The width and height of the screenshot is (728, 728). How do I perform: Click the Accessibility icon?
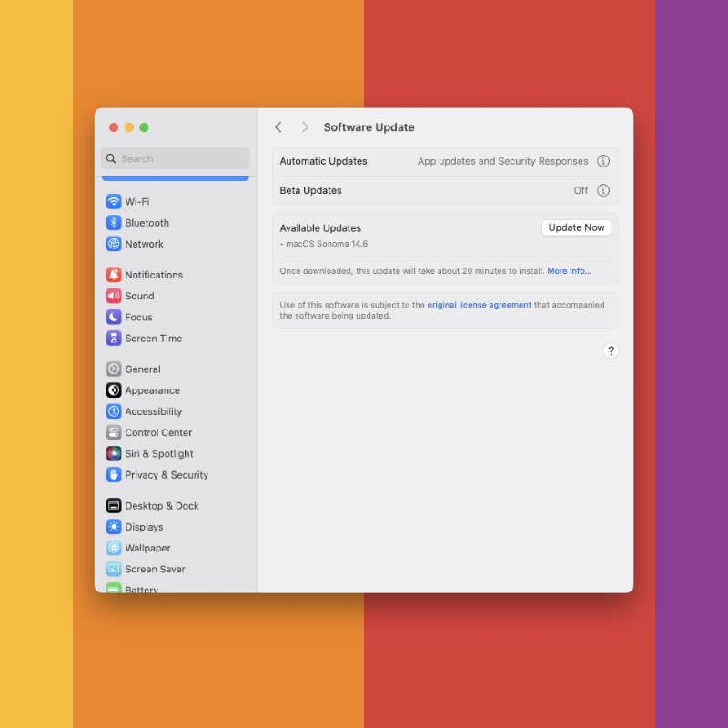tap(114, 411)
